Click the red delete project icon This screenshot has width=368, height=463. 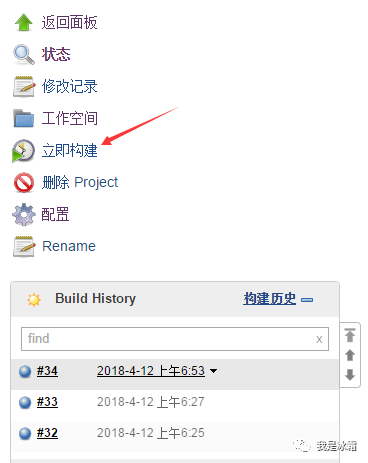24,182
